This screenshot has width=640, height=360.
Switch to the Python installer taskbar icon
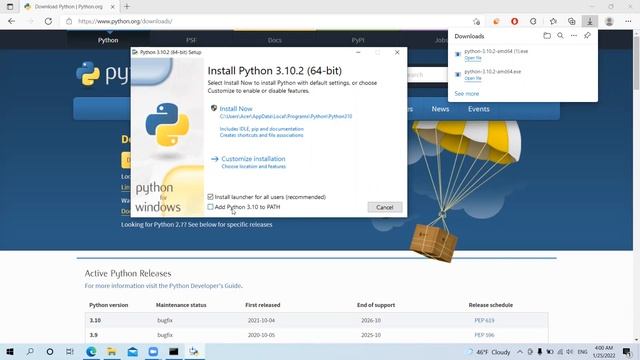(x=194, y=351)
